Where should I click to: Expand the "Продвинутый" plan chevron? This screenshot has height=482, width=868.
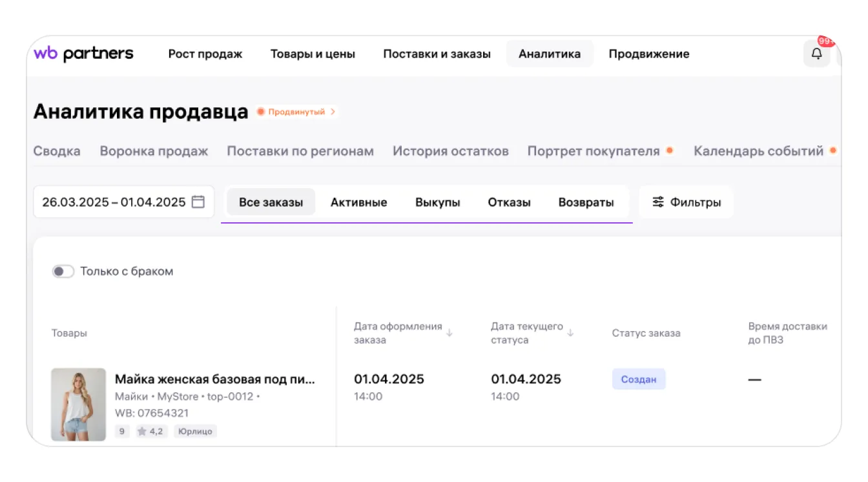click(x=333, y=112)
